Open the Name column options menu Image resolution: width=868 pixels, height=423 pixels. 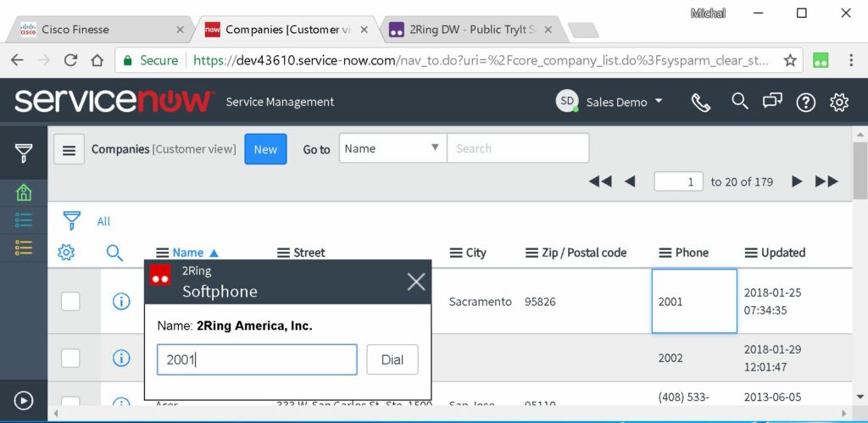[162, 253]
